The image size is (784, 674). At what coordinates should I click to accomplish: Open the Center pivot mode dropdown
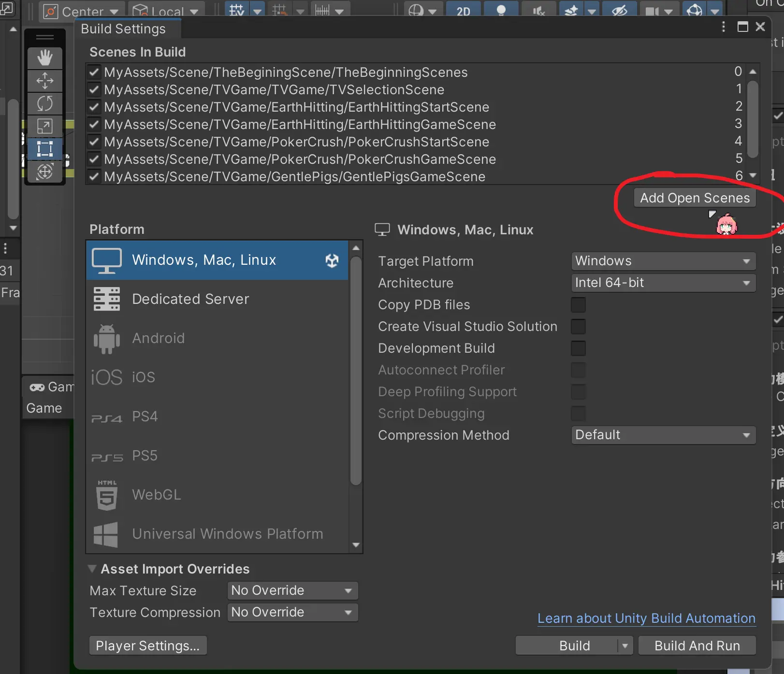82,11
